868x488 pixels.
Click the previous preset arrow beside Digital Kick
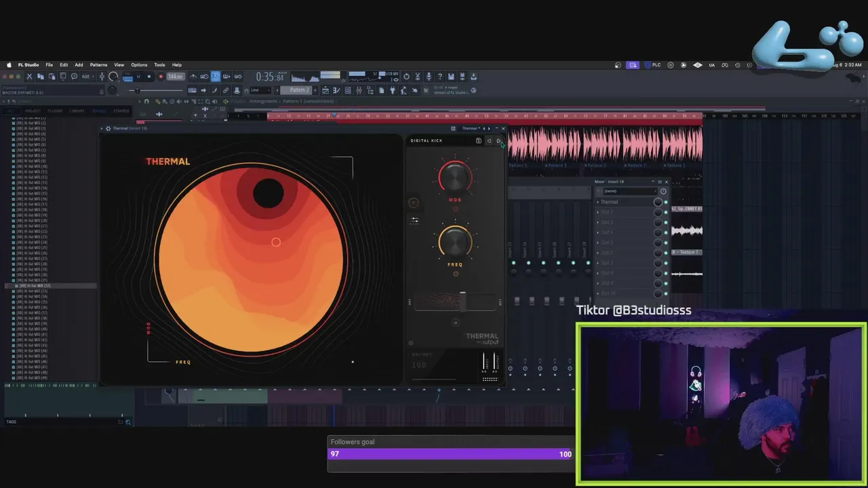point(489,140)
